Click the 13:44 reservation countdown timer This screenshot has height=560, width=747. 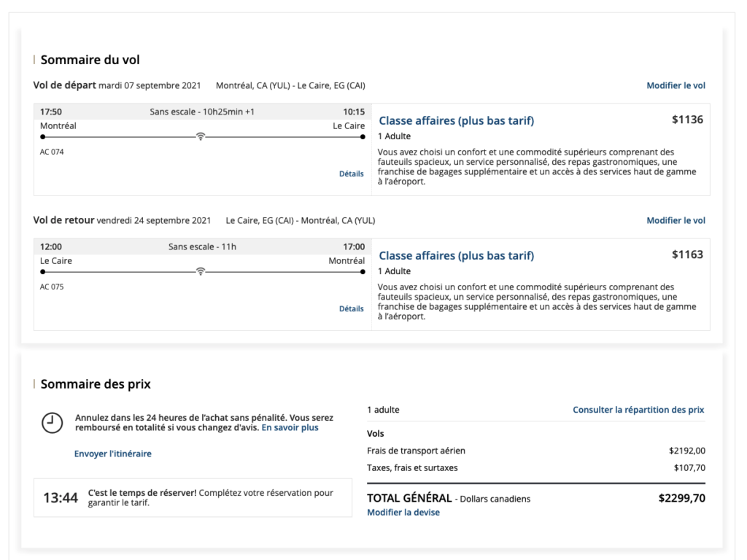tap(61, 498)
